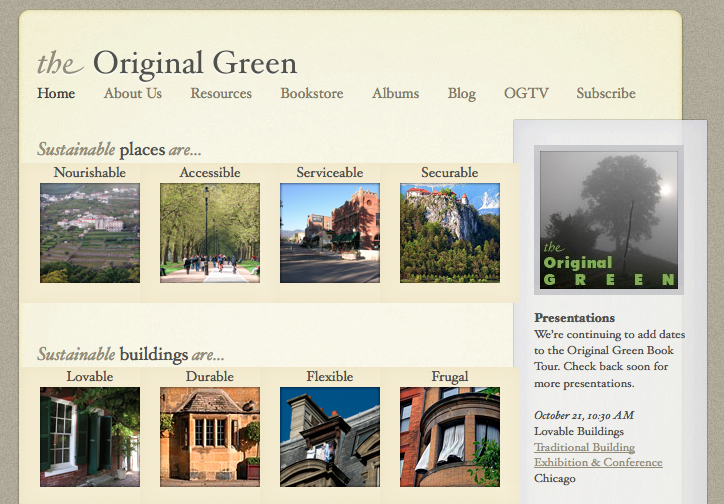Visit the Bookstore section

click(x=311, y=94)
